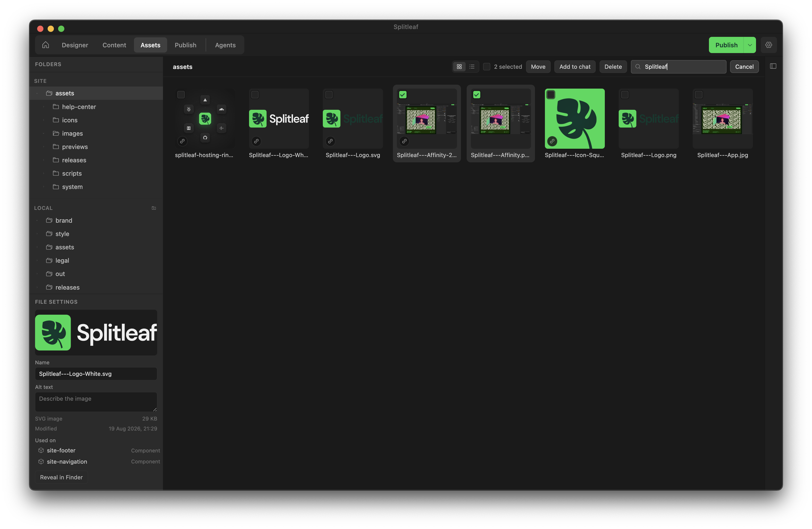Click Reveal in Finder button
This screenshot has width=812, height=529.
61,477
